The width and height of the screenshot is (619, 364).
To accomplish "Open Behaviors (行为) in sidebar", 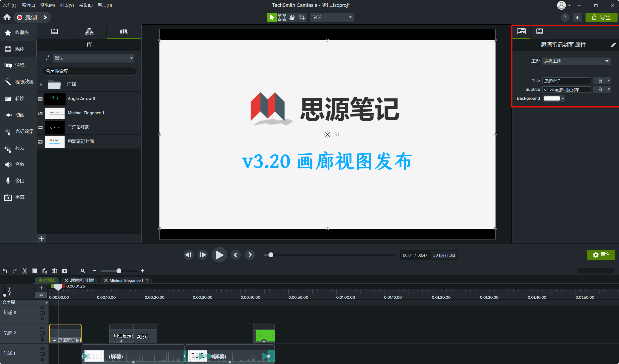I will point(18,148).
